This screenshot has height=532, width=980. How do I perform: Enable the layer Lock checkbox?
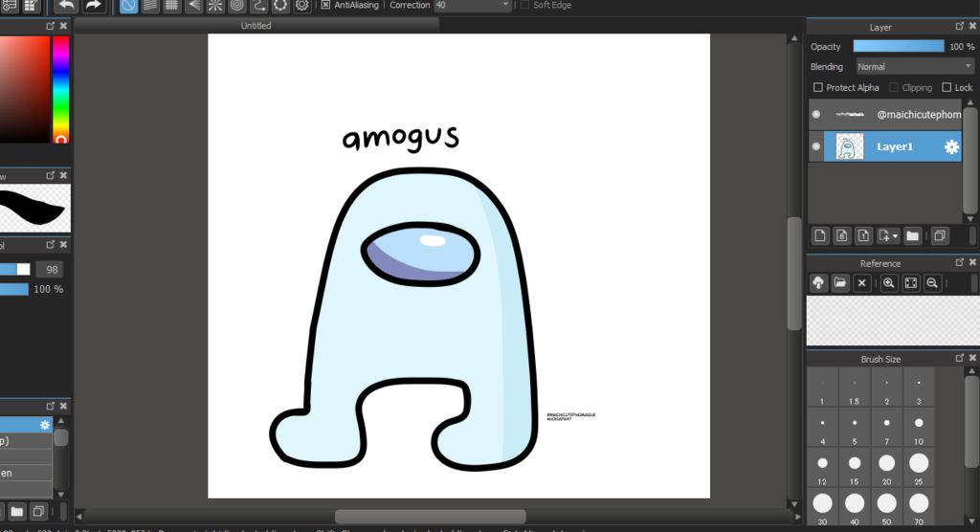pos(947,87)
